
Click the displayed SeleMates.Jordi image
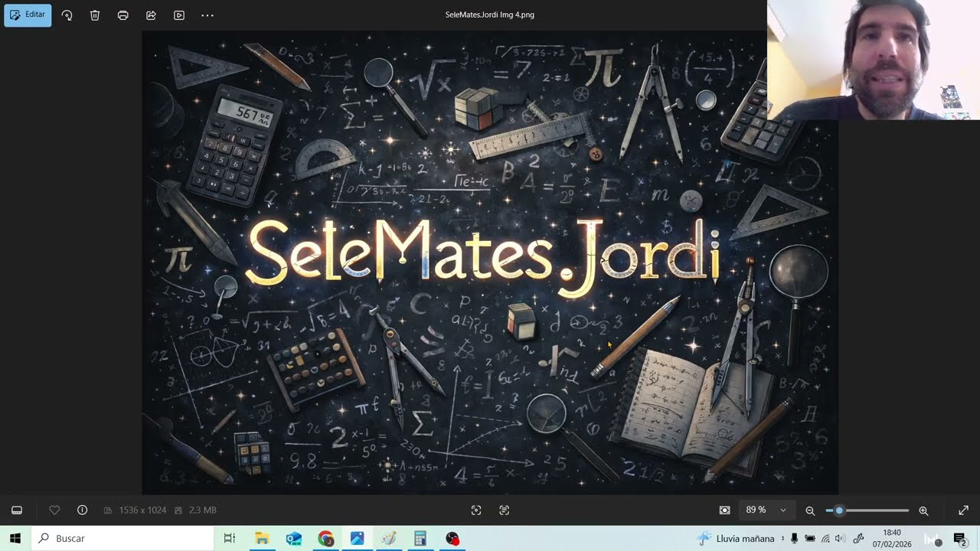(490, 262)
